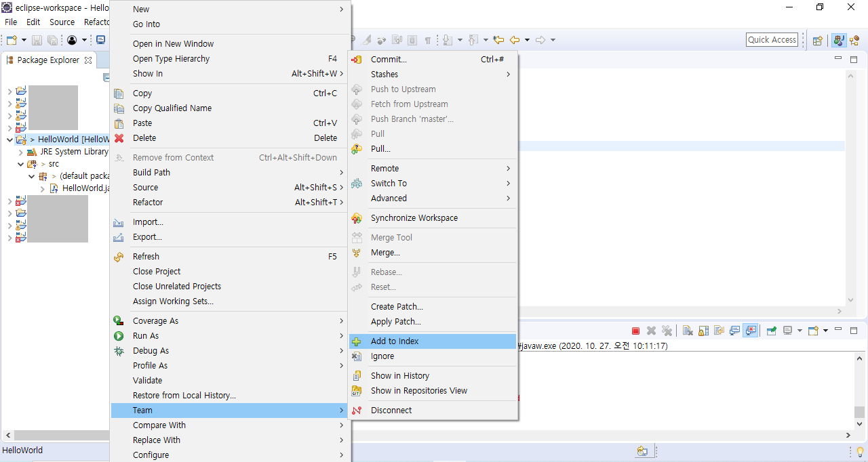Click the Save toolbar icon
This screenshot has width=868, height=462.
(37, 40)
